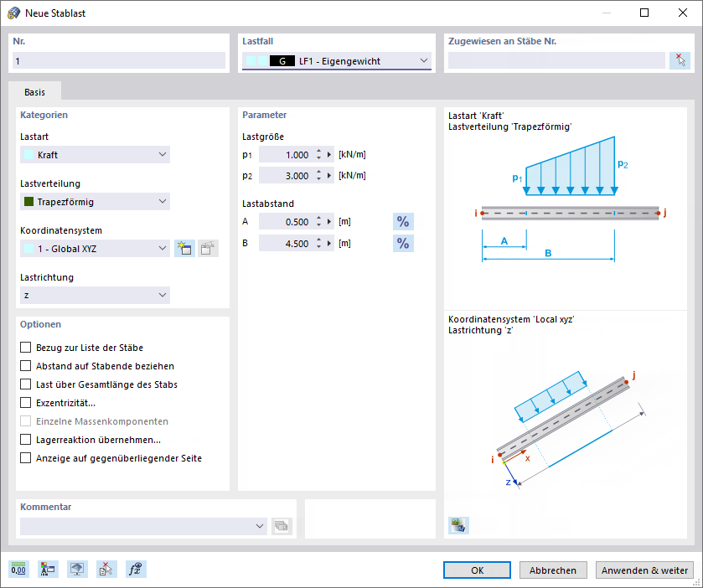Pick members graphically with the selection arrow icon

coord(681,59)
